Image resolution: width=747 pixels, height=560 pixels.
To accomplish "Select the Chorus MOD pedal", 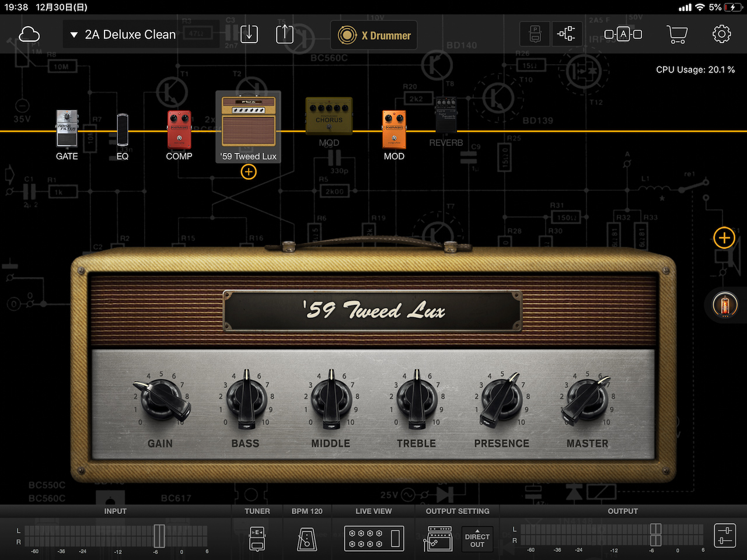I will click(329, 116).
